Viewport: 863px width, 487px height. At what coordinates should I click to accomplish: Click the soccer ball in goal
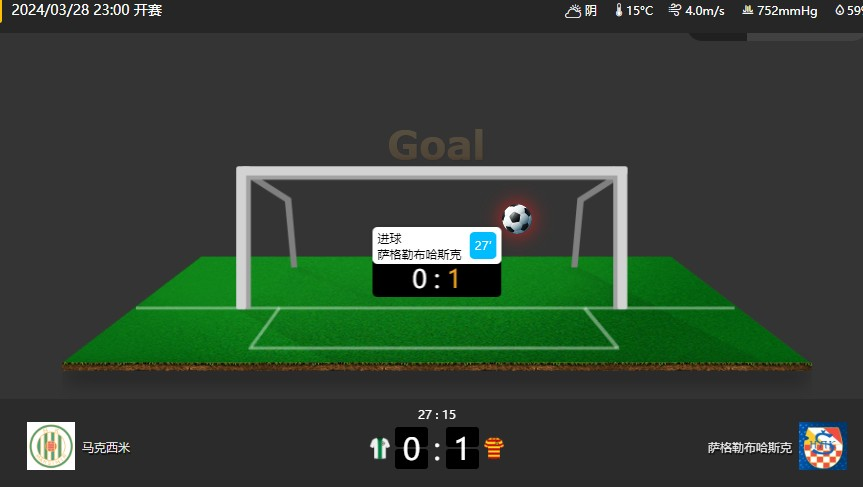point(517,219)
